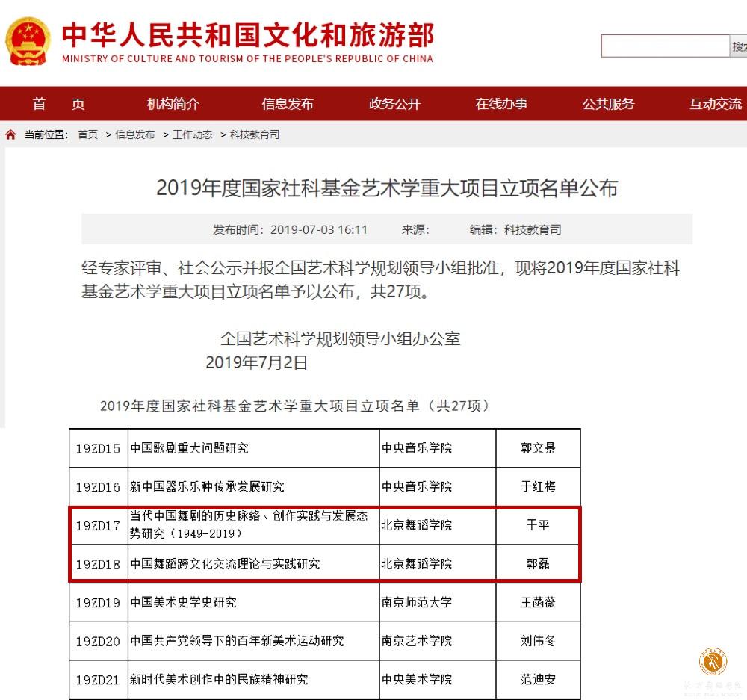Click the name 郭磊
Screen dimensions: 747x700
click(538, 564)
